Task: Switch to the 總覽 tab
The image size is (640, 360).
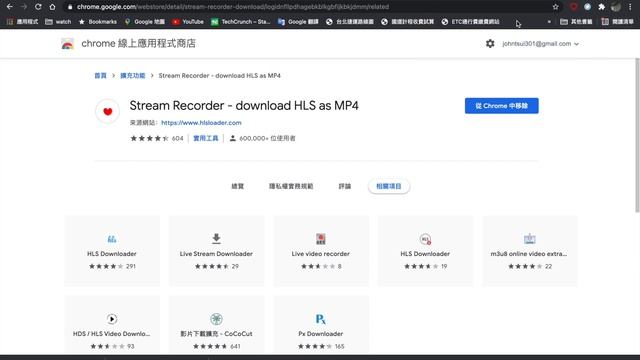Action: click(x=238, y=186)
